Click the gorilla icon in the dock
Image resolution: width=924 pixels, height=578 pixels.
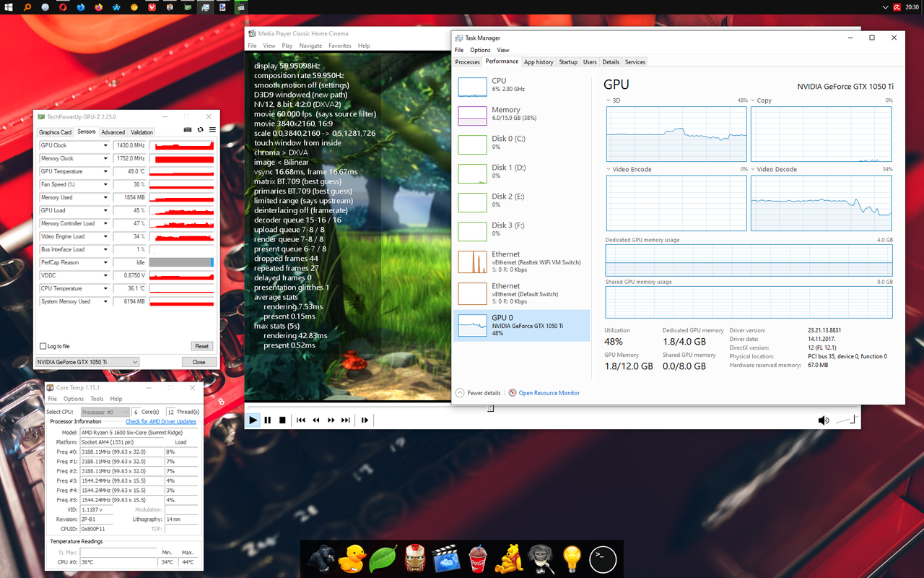[321, 558]
